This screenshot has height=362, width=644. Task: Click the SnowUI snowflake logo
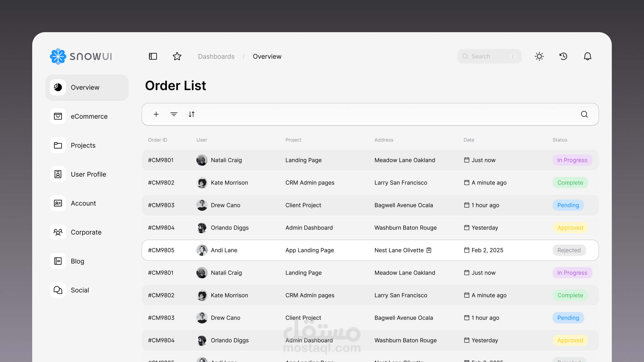tap(58, 56)
